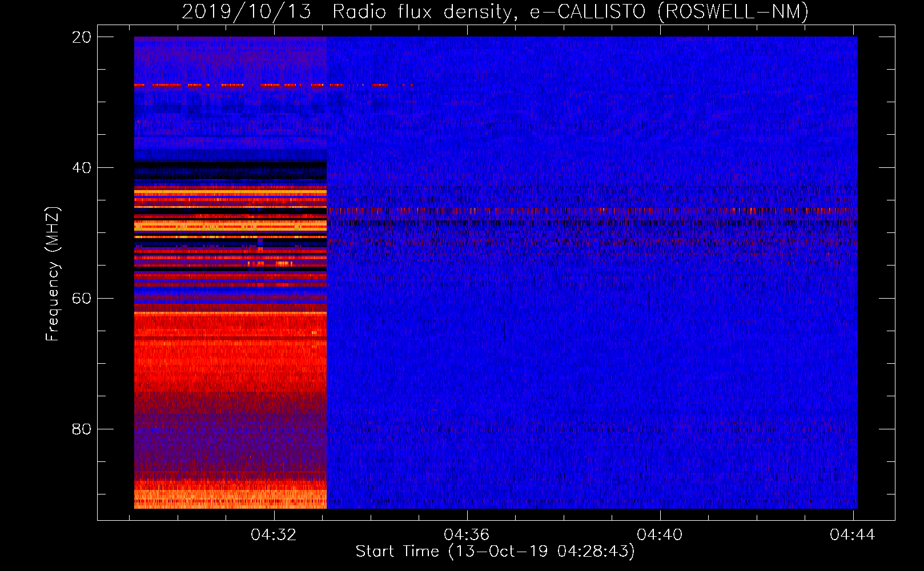Click the 04:32 time tick label
Image resolution: width=924 pixels, height=571 pixels.
[x=274, y=535]
